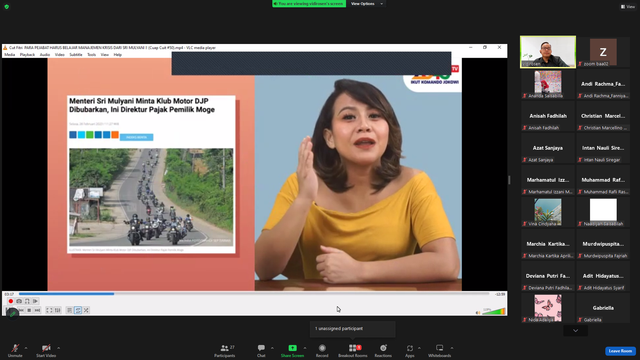Open Whiteboards
The width and height of the screenshot is (640, 360).
440,351
